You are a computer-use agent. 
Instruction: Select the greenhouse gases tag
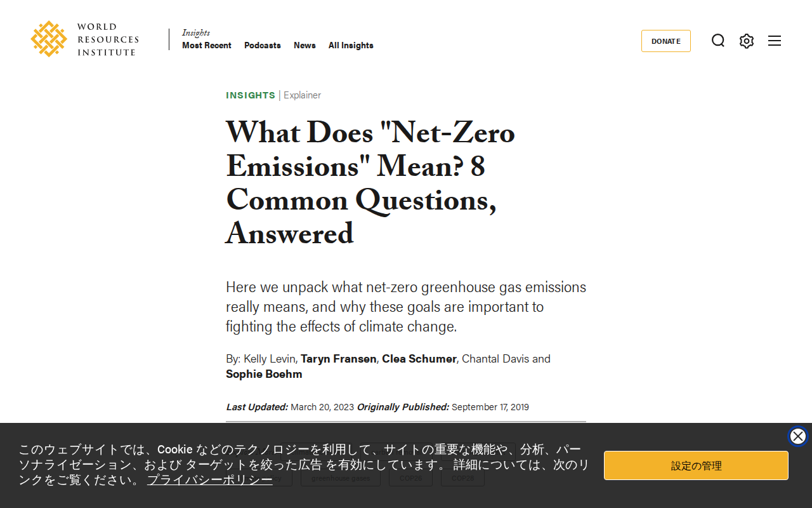[x=341, y=478]
